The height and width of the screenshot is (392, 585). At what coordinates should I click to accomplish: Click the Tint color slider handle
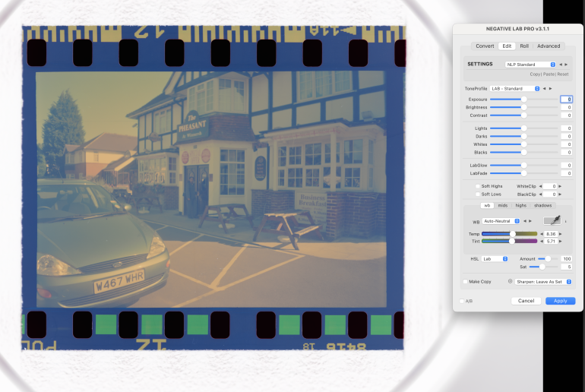pyautogui.click(x=512, y=242)
